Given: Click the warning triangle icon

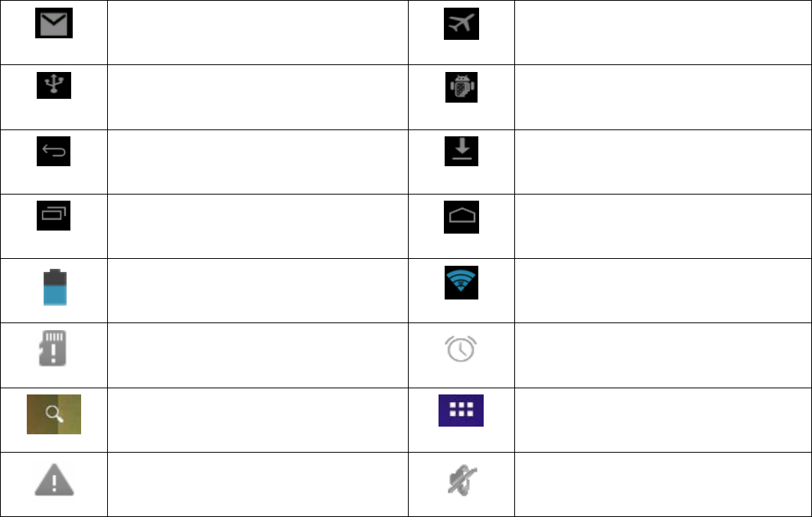Looking at the screenshot, I should [x=54, y=483].
